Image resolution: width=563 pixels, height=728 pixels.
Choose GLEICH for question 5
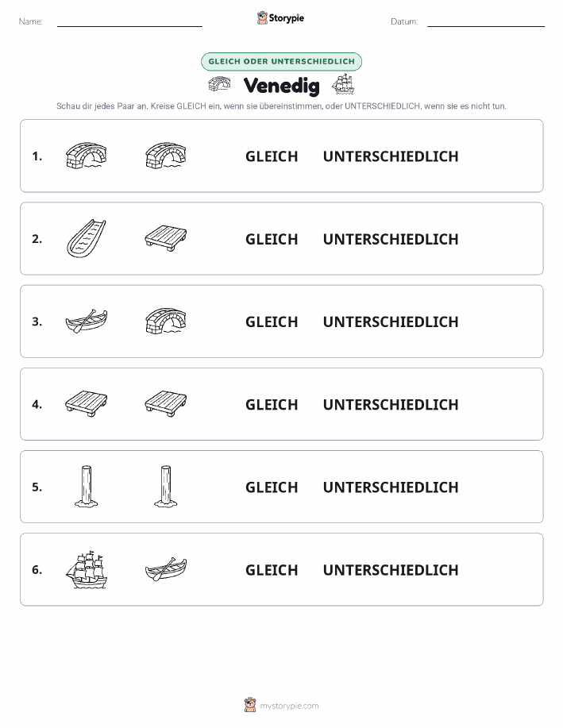pyautogui.click(x=272, y=487)
